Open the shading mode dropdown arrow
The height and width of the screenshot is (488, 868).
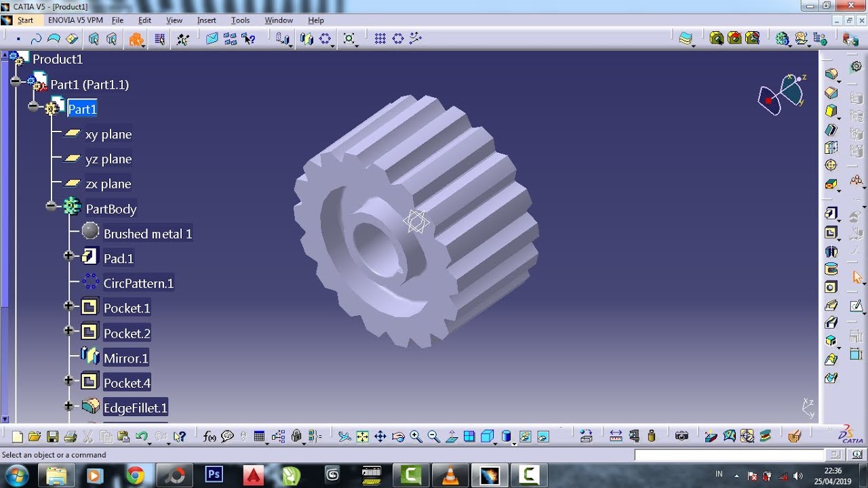[x=514, y=443]
